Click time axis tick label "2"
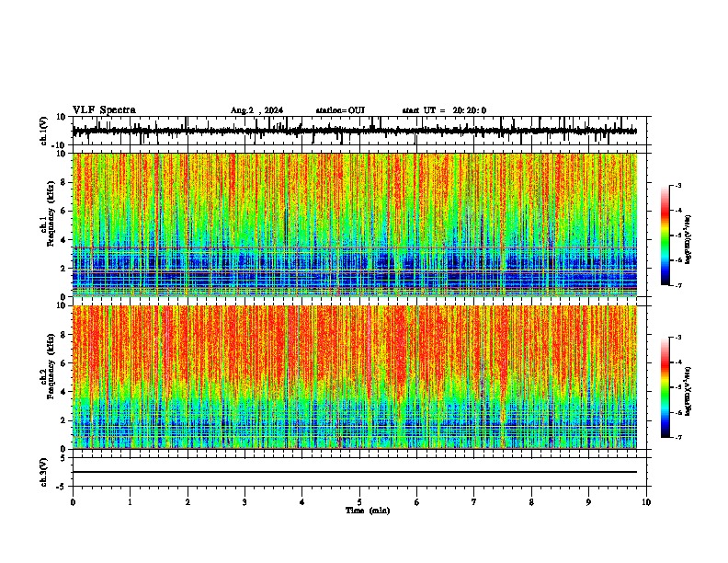This screenshot has height=563, width=728. (188, 502)
